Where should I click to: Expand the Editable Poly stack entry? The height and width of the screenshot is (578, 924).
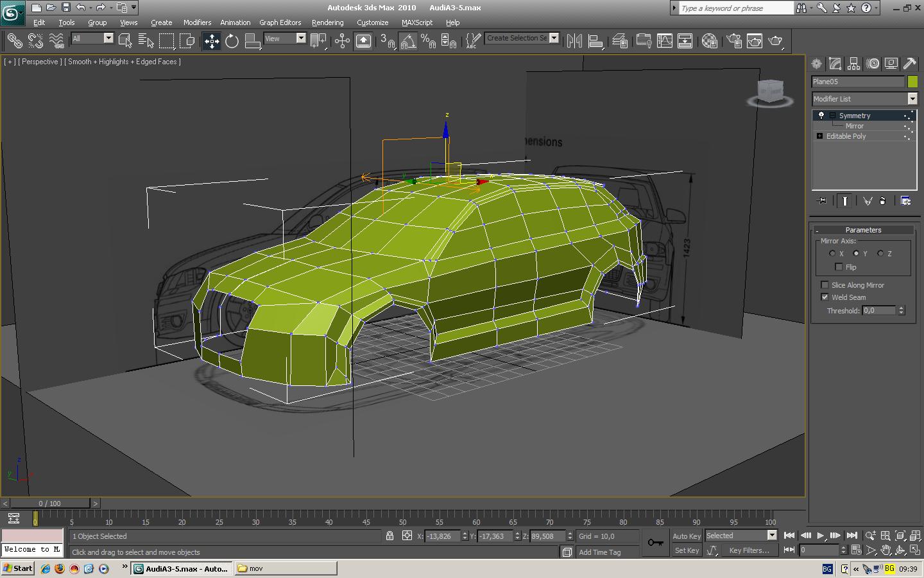[819, 136]
